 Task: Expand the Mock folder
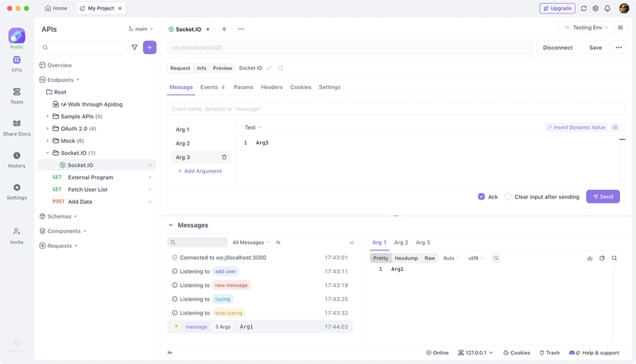pos(48,141)
